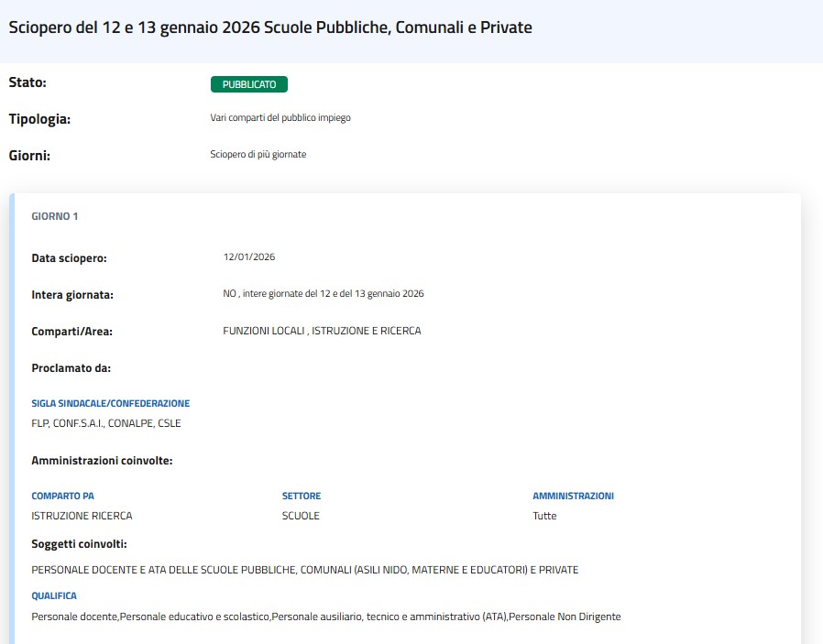823x644 pixels.
Task: Click the FUNZIONI LOCALI, ISTRUZIONE E RICERCA value
Action: tap(322, 331)
